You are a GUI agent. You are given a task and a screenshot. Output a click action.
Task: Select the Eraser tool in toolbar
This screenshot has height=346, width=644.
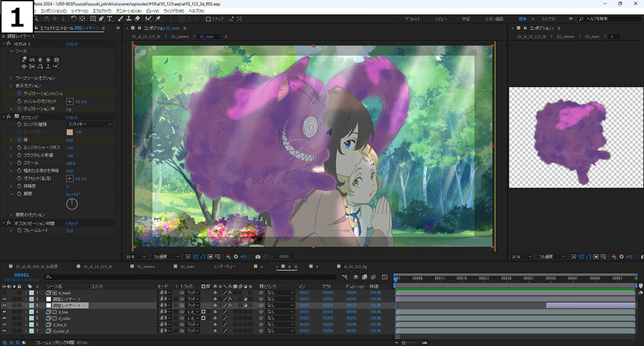pyautogui.click(x=137, y=19)
